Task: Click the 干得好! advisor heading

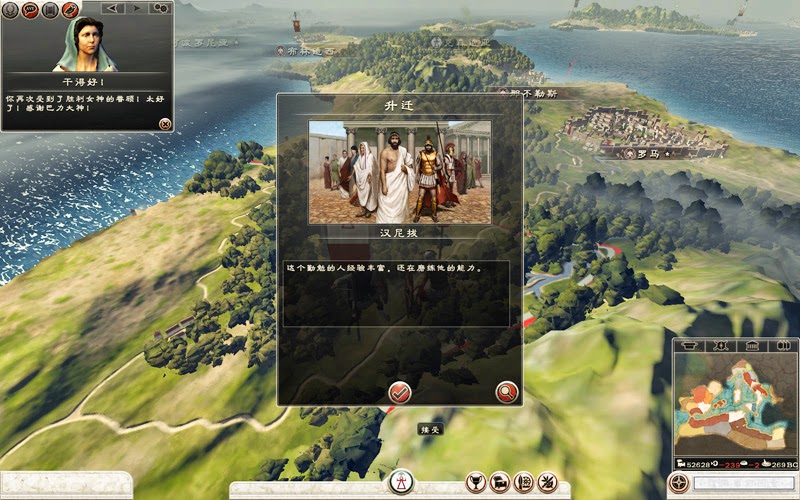Action: (x=83, y=82)
